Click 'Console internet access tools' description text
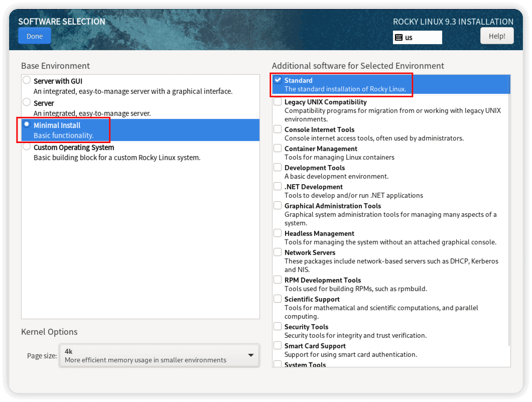Image resolution: width=532 pixels, height=402 pixels. pyautogui.click(x=374, y=138)
